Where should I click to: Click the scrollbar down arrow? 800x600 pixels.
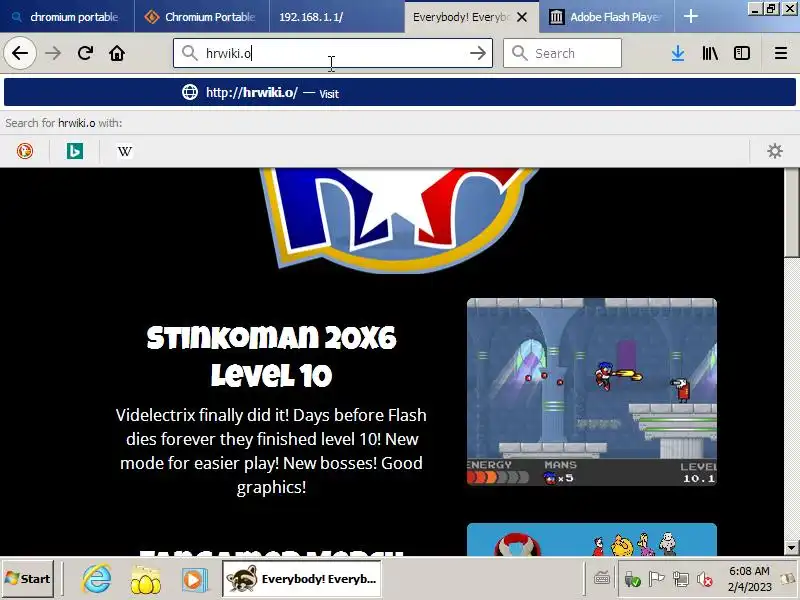click(792, 547)
